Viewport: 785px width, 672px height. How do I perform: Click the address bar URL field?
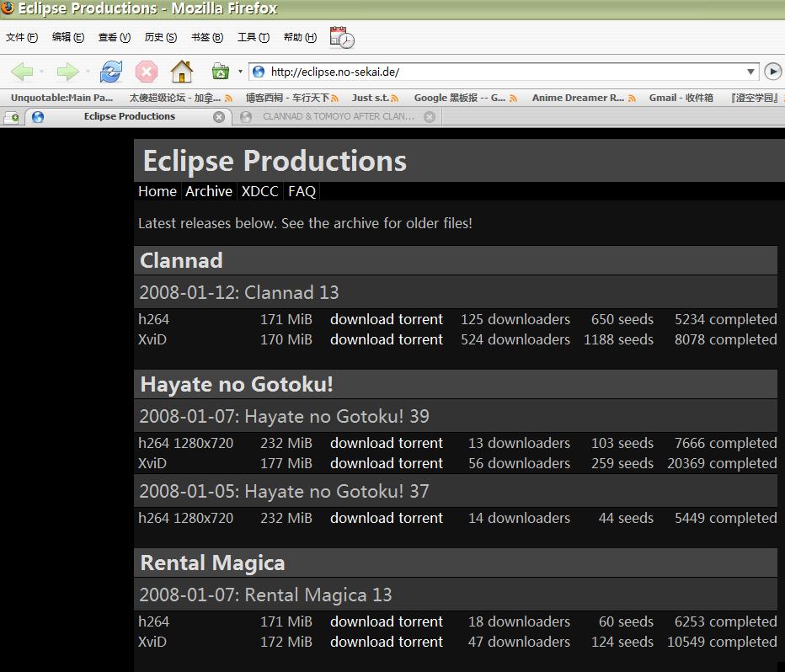pyautogui.click(x=505, y=72)
